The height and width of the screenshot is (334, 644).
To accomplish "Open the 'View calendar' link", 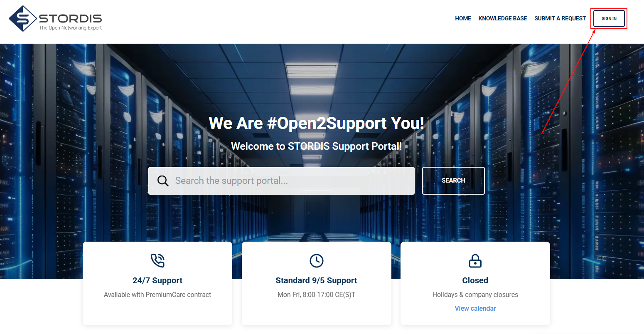I will coord(475,309).
